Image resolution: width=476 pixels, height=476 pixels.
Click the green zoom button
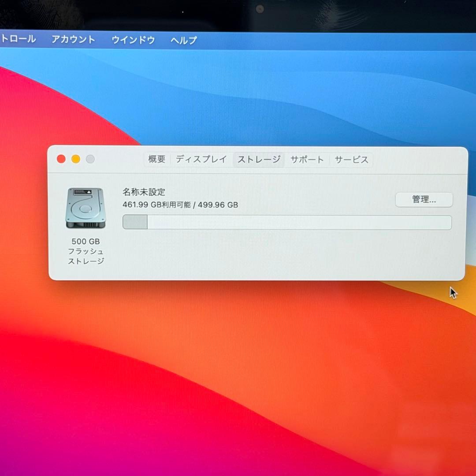click(90, 160)
